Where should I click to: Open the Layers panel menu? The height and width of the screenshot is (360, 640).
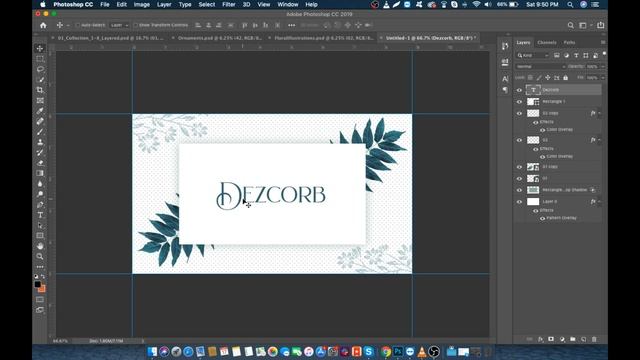(603, 42)
